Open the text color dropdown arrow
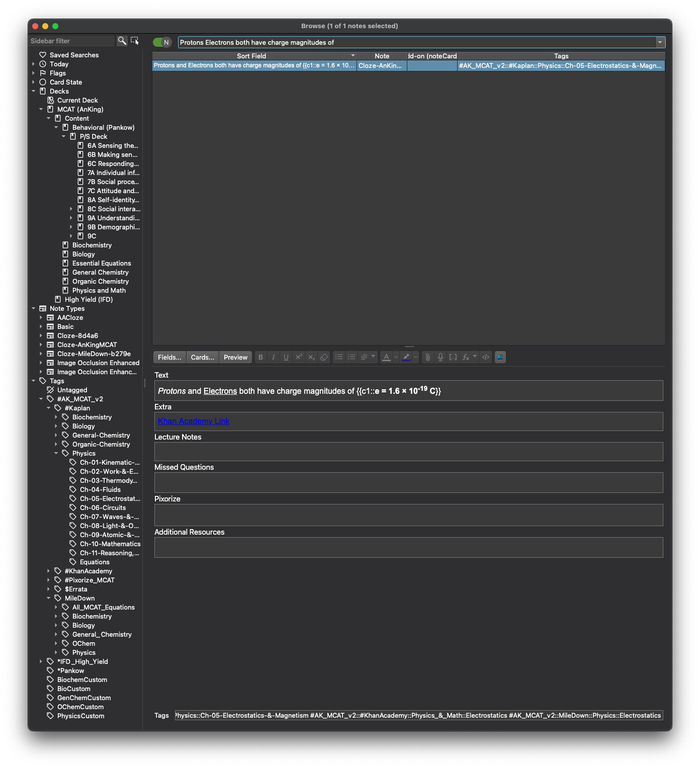This screenshot has height=768, width=700. (396, 357)
